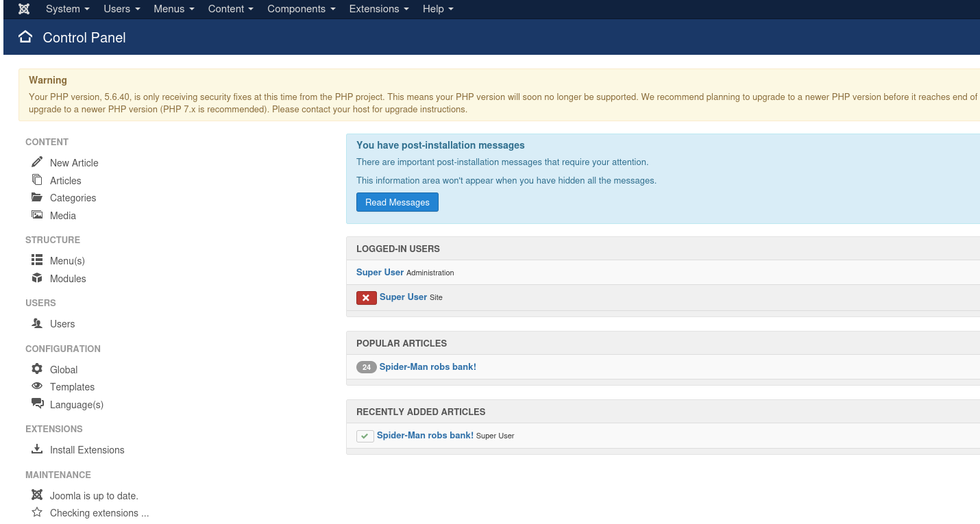Open the Content menu in top bar
This screenshot has height=524, width=980.
click(x=230, y=9)
